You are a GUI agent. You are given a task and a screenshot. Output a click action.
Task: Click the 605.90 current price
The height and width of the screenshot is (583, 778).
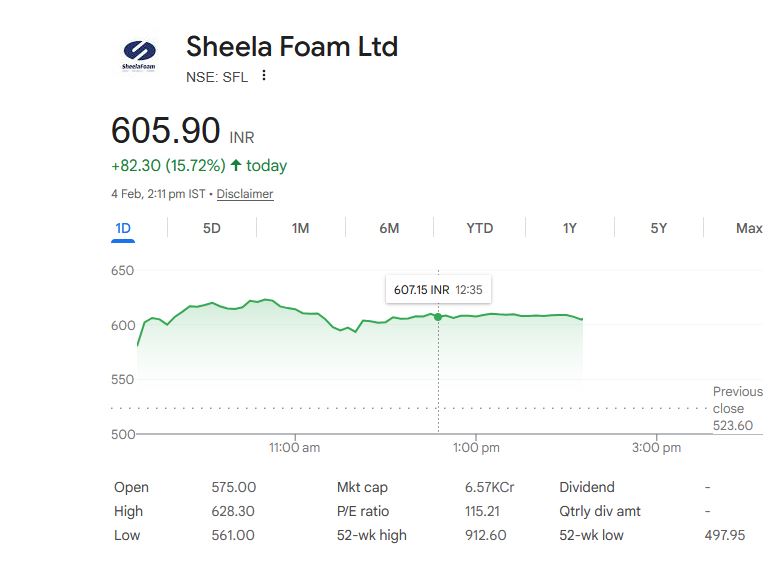[165, 131]
